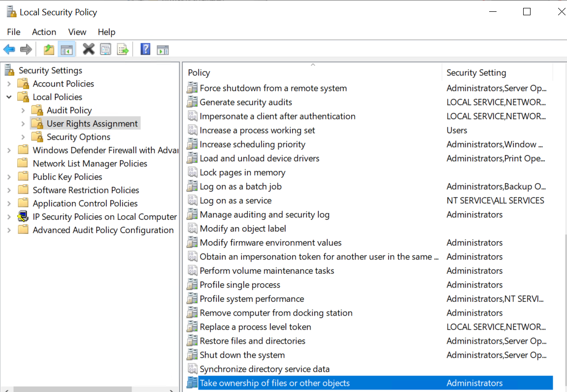The image size is (567, 392).
Task: Click the Help question mark icon
Action: coord(145,49)
